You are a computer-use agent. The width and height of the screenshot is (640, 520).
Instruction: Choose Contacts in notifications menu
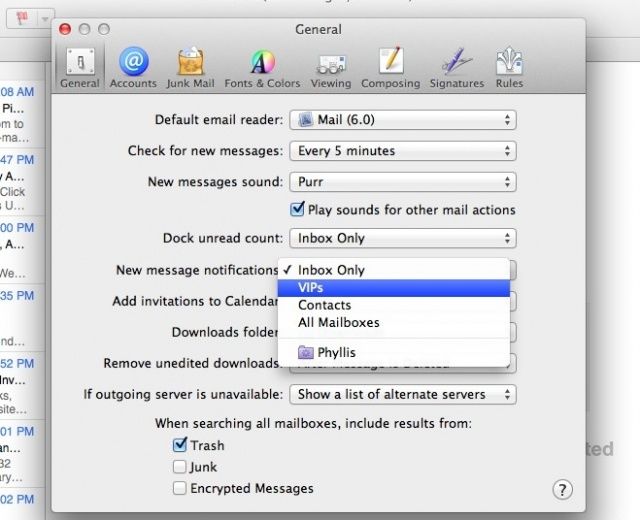[394, 305]
